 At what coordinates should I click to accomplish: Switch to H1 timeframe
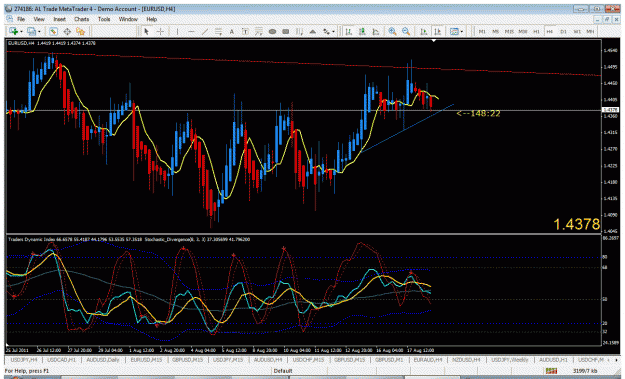click(x=536, y=31)
